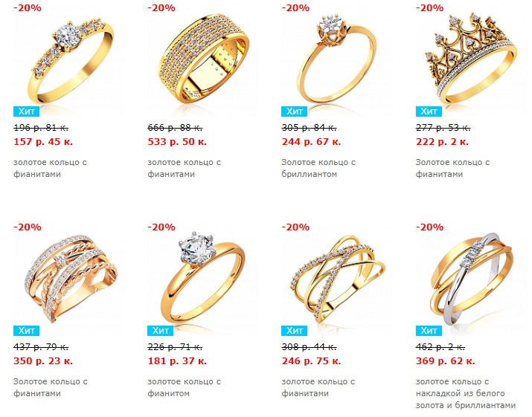Viewport: 532px width, 417px height.
Task: Click the Хит badge on the 181 р. solitaire ring
Action: click(160, 331)
